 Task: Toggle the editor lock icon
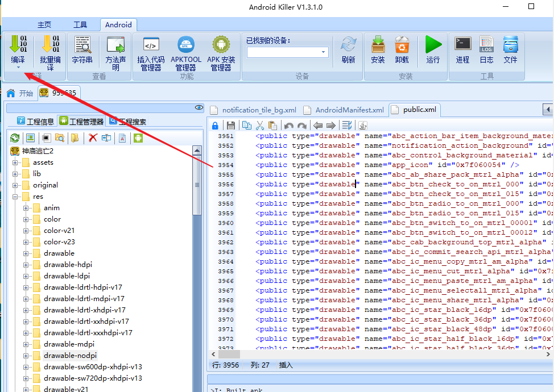[215, 125]
